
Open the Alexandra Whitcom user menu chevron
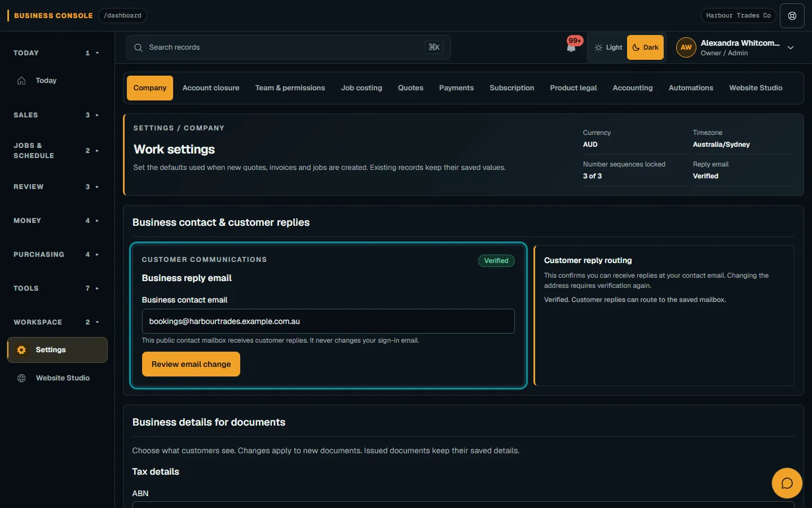791,47
